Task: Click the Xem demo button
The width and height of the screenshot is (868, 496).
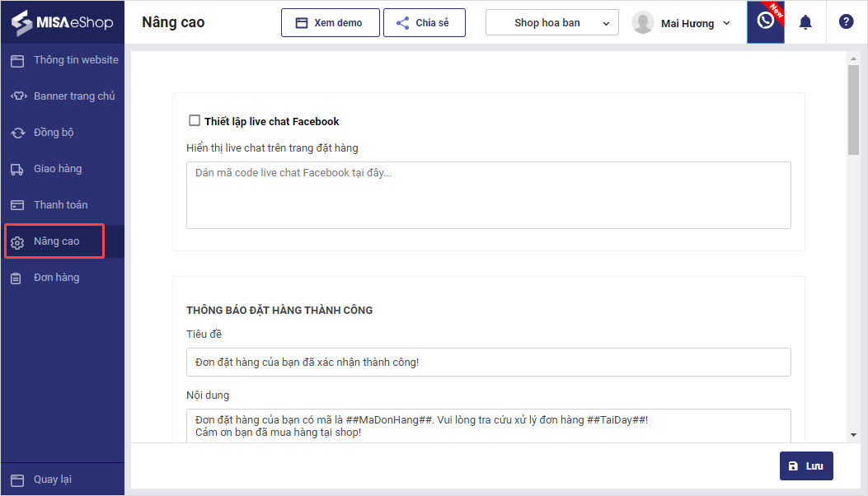Action: tap(330, 23)
